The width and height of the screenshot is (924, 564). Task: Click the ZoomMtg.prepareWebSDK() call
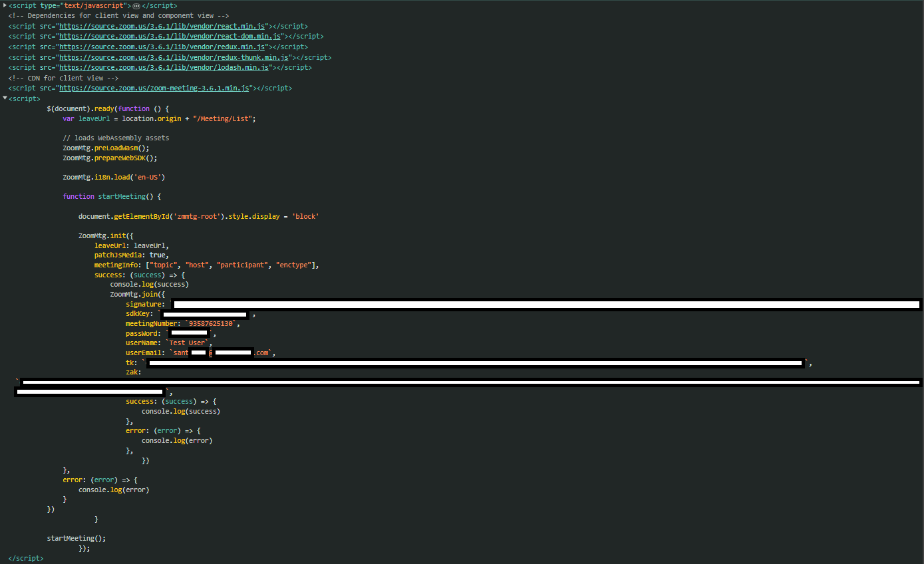pos(110,158)
